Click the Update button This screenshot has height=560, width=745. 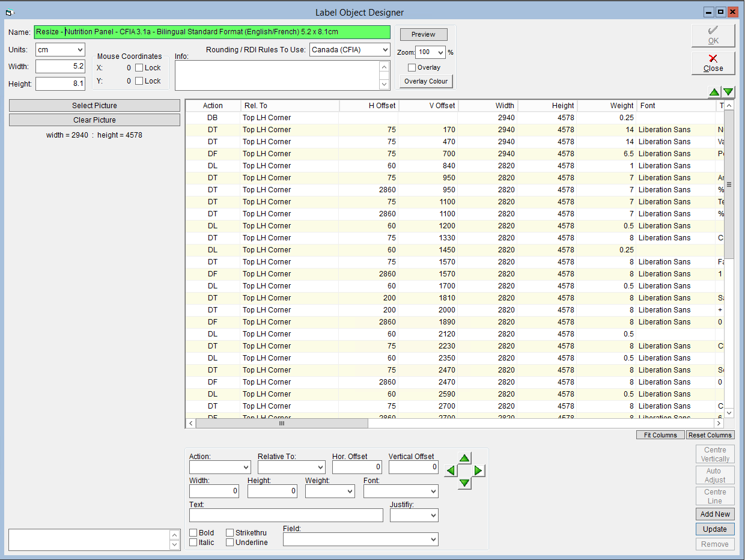click(x=715, y=529)
